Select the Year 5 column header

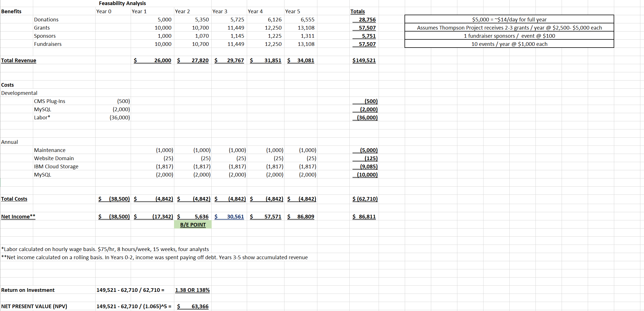[293, 12]
